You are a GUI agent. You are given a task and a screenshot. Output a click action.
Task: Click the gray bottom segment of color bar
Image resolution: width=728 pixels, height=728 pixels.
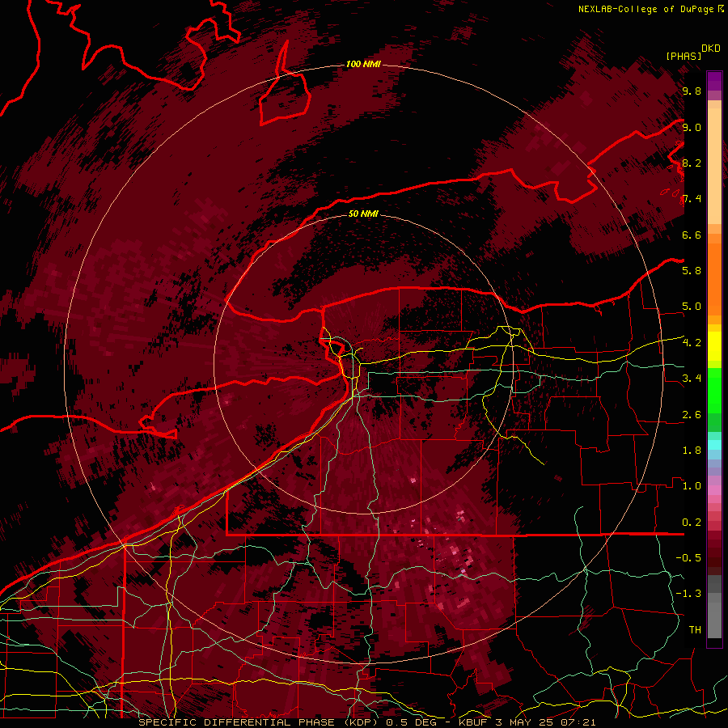click(714, 616)
